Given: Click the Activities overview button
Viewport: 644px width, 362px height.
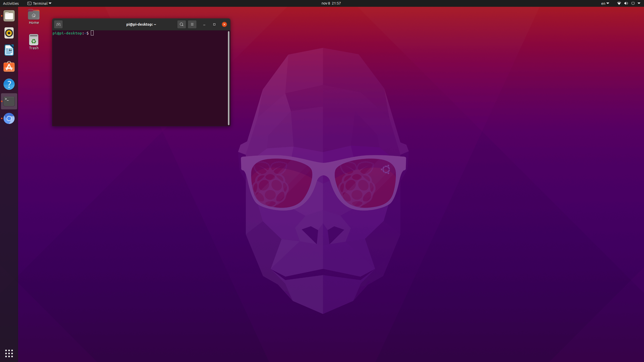Looking at the screenshot, I should [x=11, y=3].
